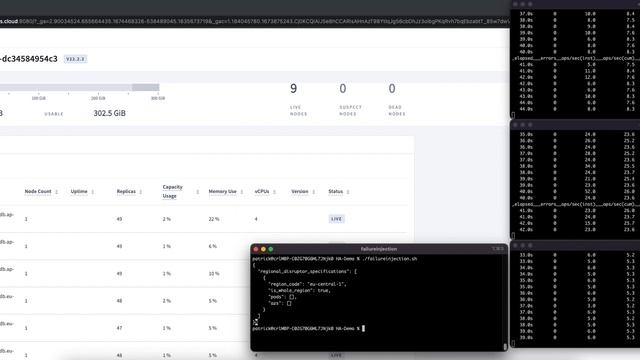The image size is (640, 360).
Task: Click the suspect nodes count 0
Action: click(343, 89)
